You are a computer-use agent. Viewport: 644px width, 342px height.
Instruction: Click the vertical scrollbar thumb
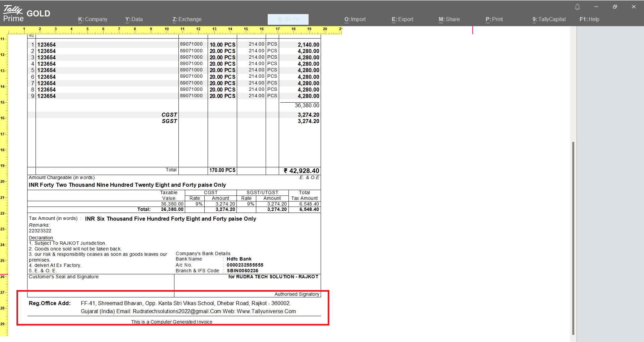coord(573,238)
